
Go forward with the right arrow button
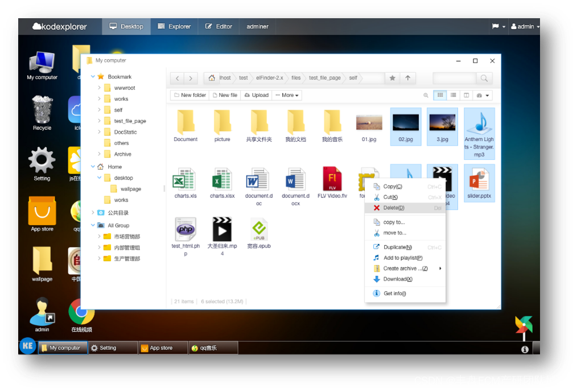pyautogui.click(x=191, y=78)
